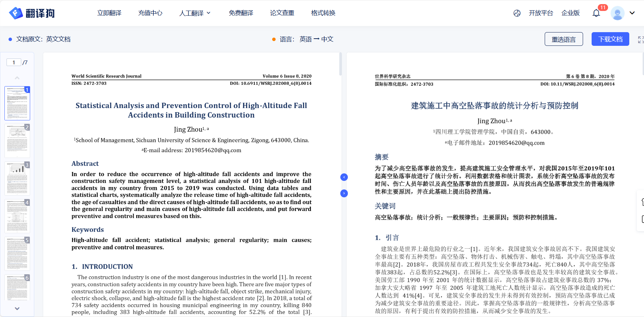Click the 语言: 英语→中文 label
644x317 pixels.
[x=303, y=39]
